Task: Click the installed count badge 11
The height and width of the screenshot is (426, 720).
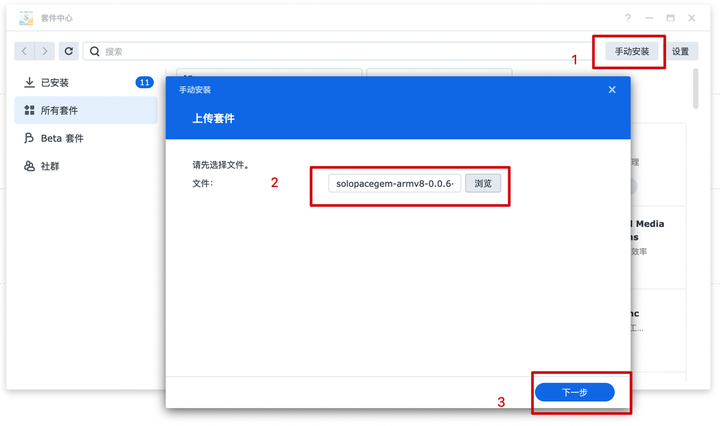Action: (x=145, y=83)
